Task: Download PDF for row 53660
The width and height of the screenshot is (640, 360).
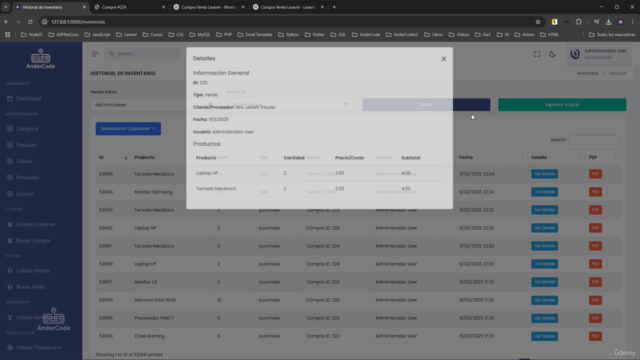Action: coord(595,264)
